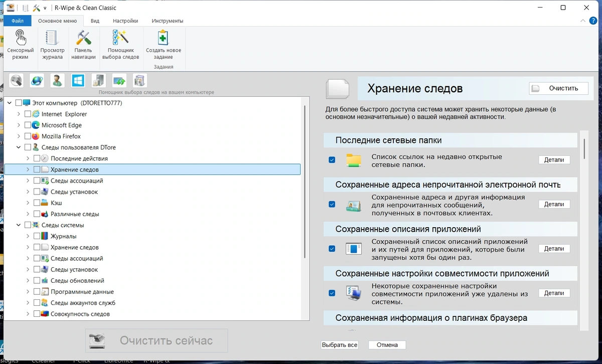
Task: Expand the Следы обновлений tree node
Action: click(28, 281)
